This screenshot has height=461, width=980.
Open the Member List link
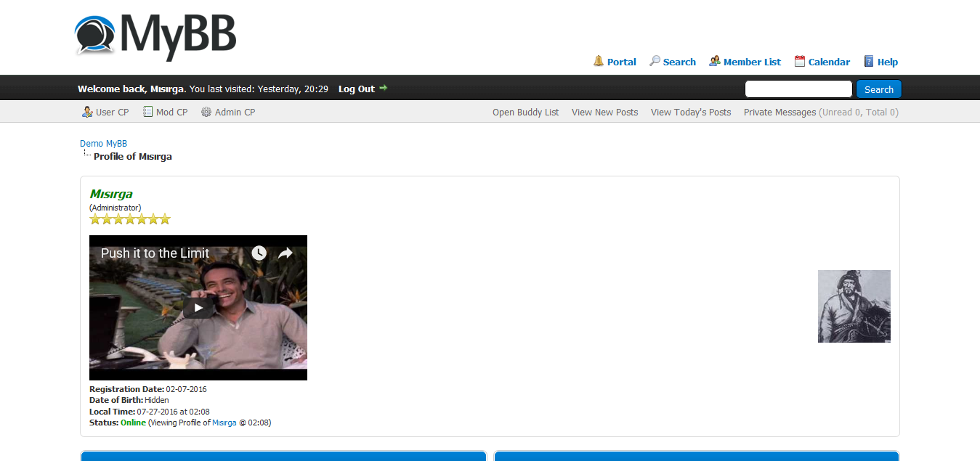(752, 62)
